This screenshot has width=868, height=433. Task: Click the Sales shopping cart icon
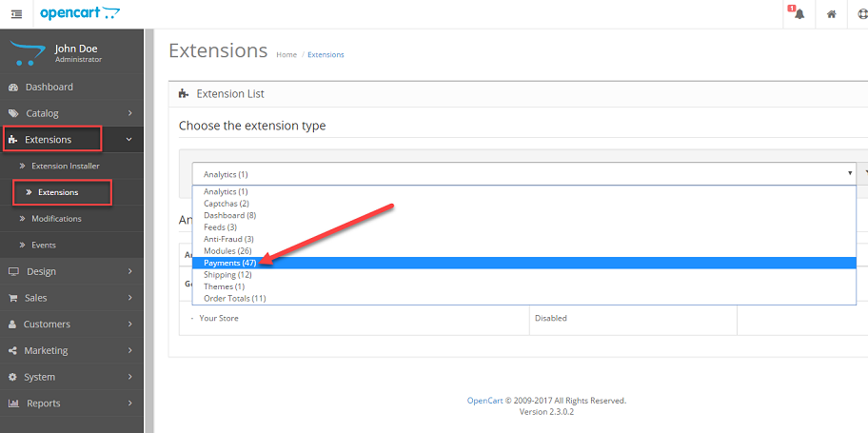pyautogui.click(x=12, y=298)
